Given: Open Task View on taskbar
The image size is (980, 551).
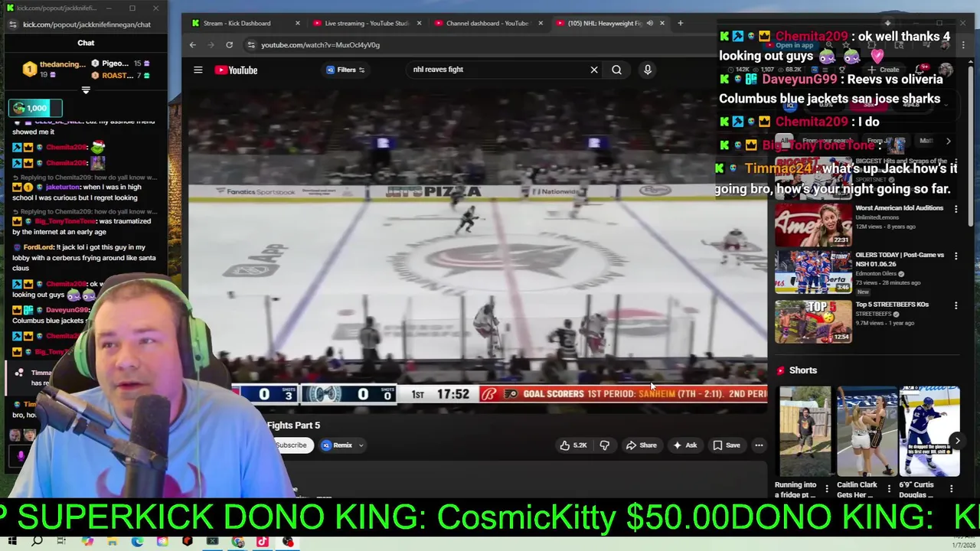Looking at the screenshot, I should click(62, 542).
